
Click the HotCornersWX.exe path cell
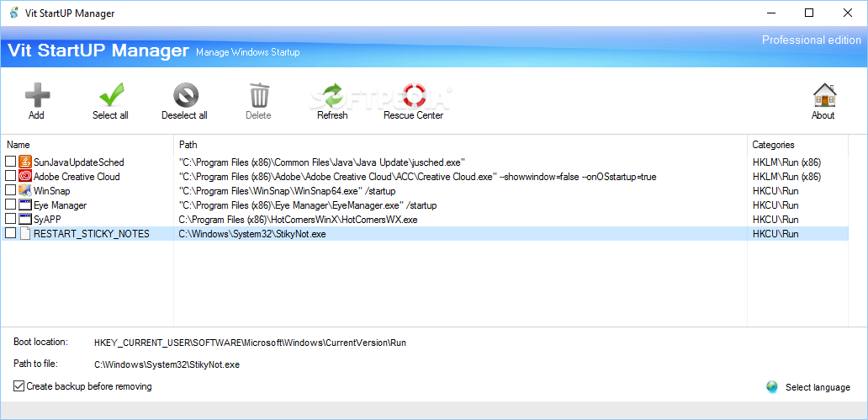298,220
